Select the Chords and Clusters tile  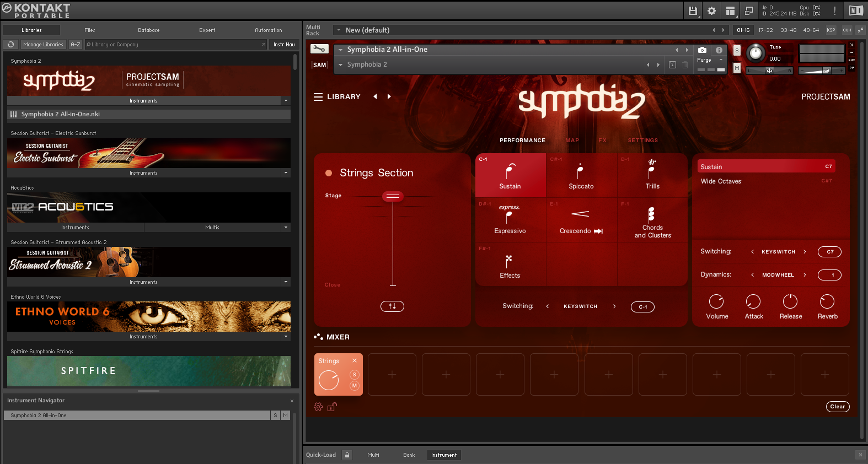[x=652, y=220]
